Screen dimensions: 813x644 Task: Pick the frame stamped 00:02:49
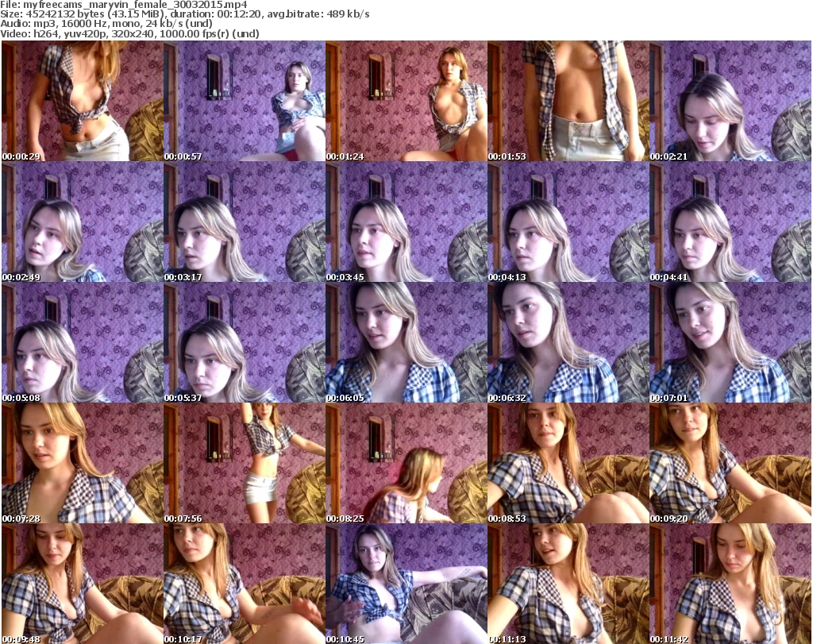(83, 222)
